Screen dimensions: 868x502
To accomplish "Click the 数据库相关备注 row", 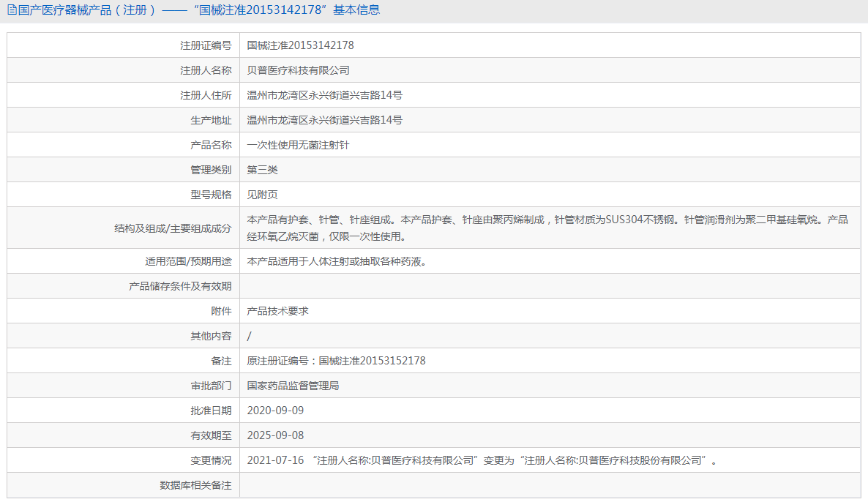I will coord(195,484).
